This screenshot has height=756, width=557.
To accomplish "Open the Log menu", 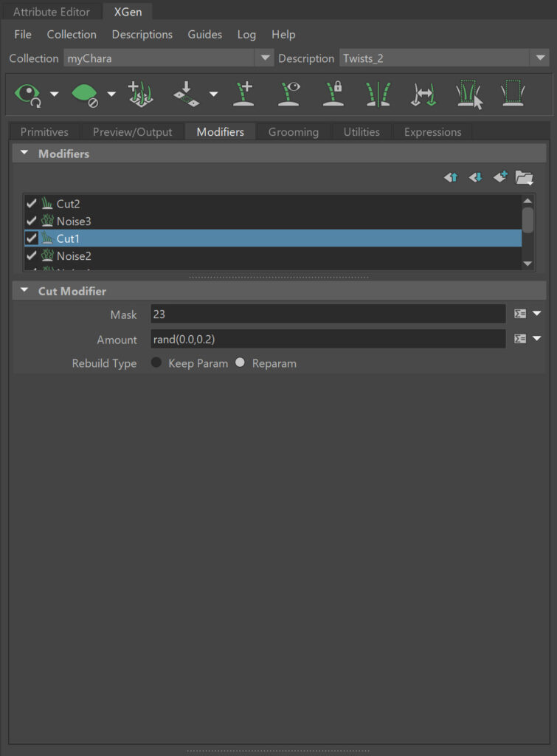I will (246, 35).
